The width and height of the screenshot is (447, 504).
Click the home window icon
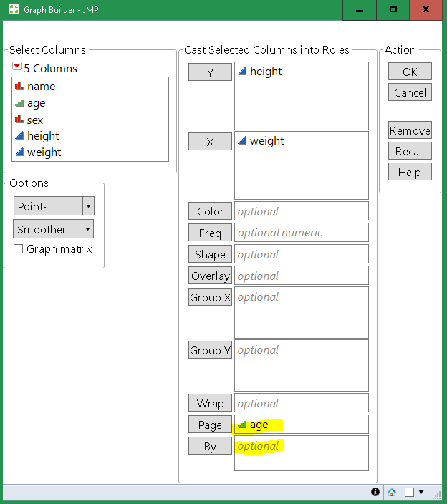pyautogui.click(x=392, y=493)
